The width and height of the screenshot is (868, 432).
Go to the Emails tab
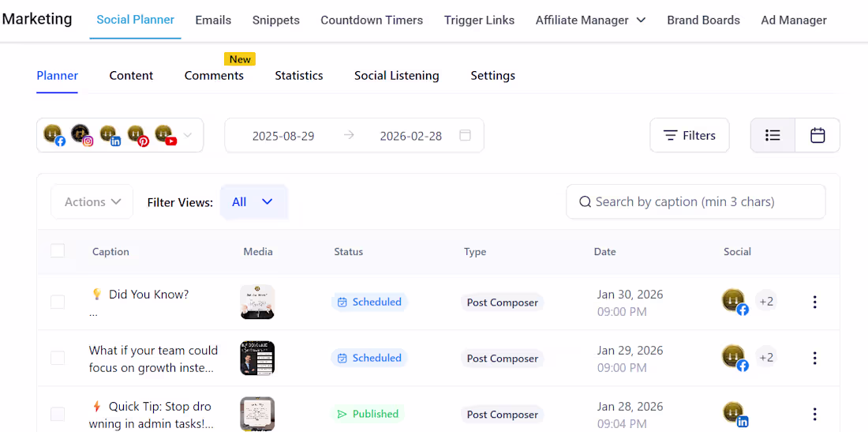[213, 21]
